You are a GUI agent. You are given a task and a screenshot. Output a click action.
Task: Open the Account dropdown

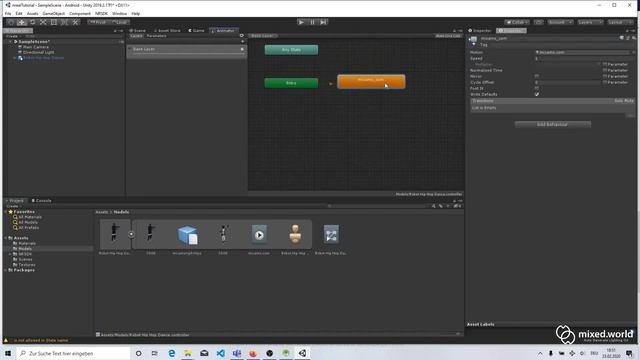tap(560, 22)
